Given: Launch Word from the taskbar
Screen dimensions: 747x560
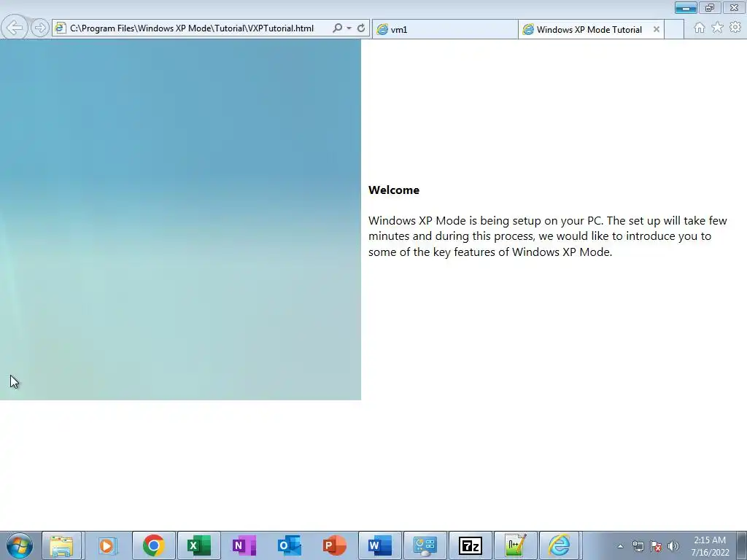Looking at the screenshot, I should (379, 545).
